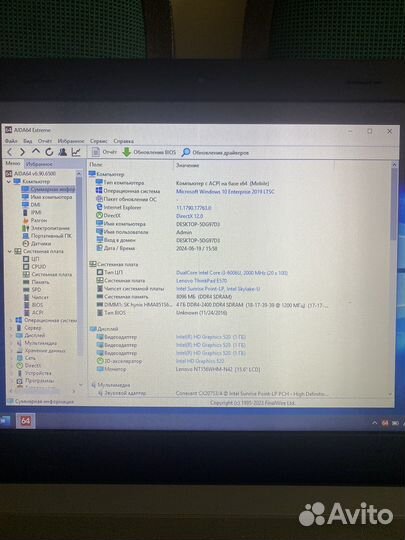The width and height of the screenshot is (405, 540).
Task: Click the Refresh toolbar icon
Action: (x=49, y=152)
